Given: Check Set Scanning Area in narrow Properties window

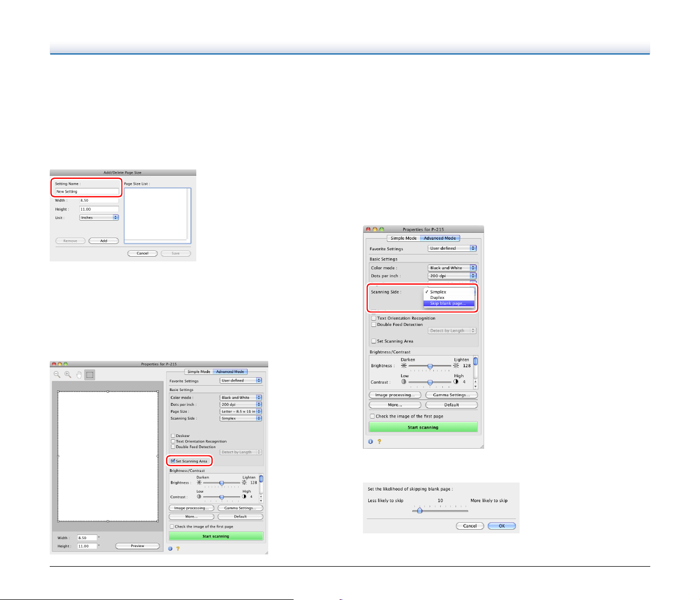Looking at the screenshot, I should pyautogui.click(x=374, y=341).
